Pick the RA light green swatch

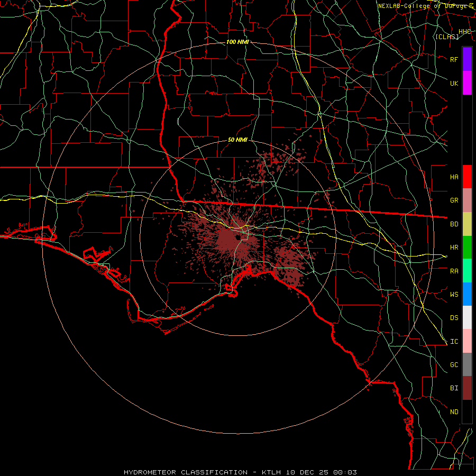[x=467, y=271]
